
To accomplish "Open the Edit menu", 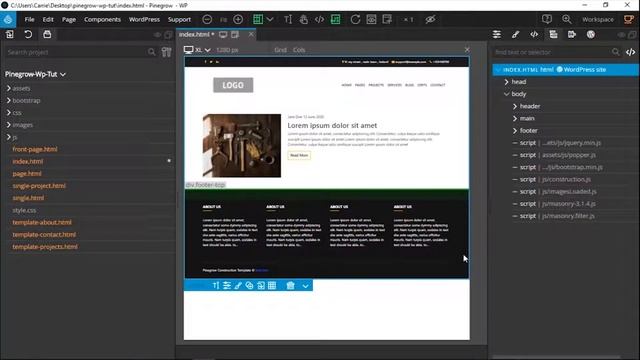I will click(48, 19).
